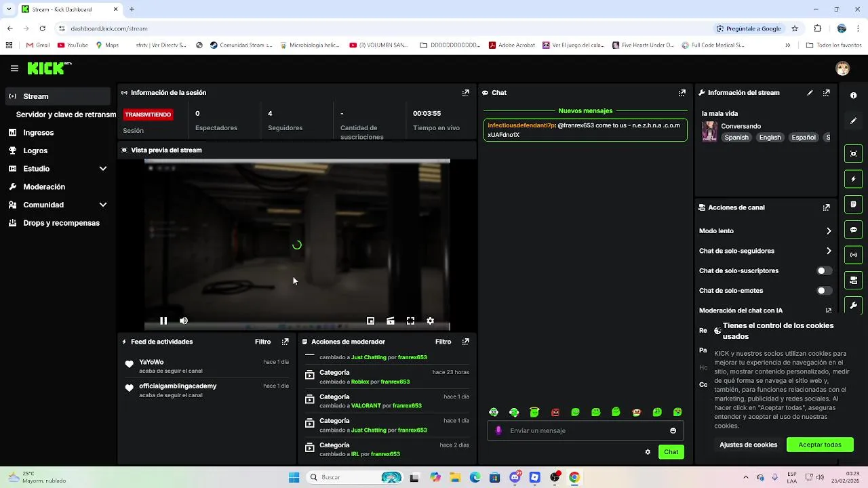The image size is (868, 488).
Task: Send message with Chat button
Action: (671, 452)
